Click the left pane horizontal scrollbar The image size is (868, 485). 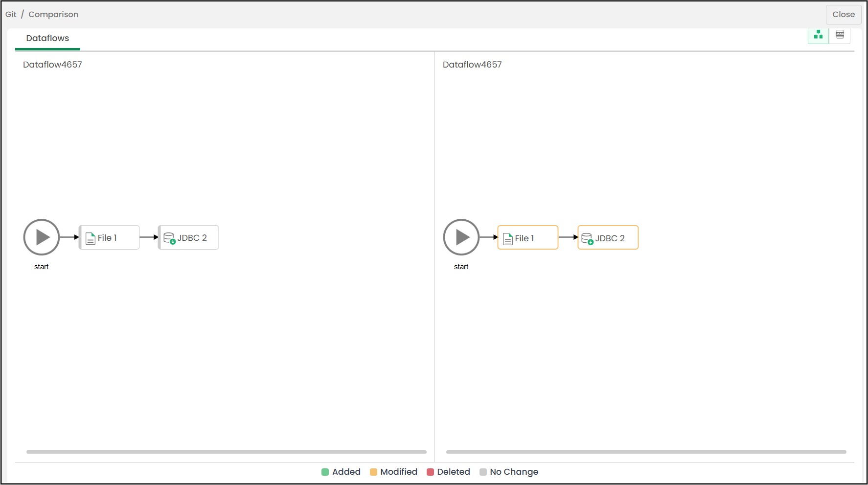(x=226, y=452)
